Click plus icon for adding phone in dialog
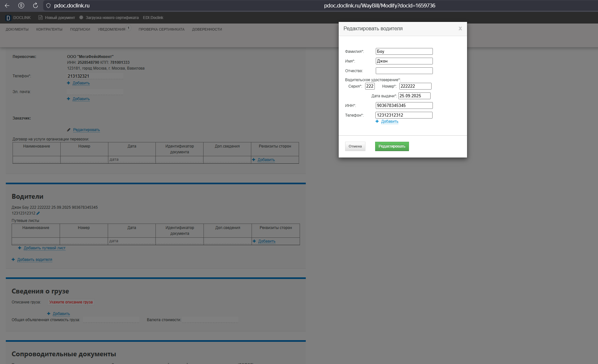The height and width of the screenshot is (364, 598). coord(377,121)
